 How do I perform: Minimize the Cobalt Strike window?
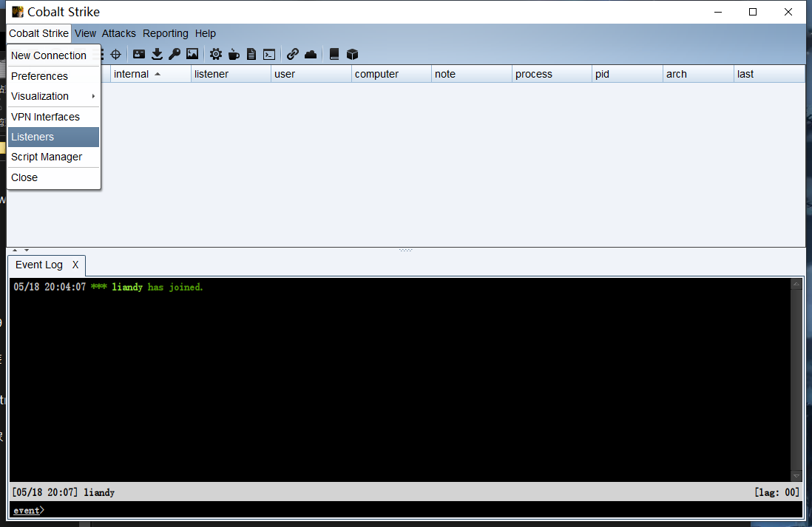click(718, 12)
